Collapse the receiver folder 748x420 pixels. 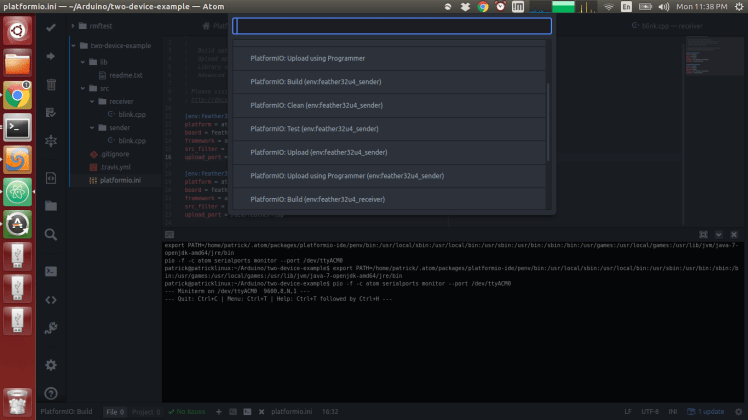click(93, 101)
